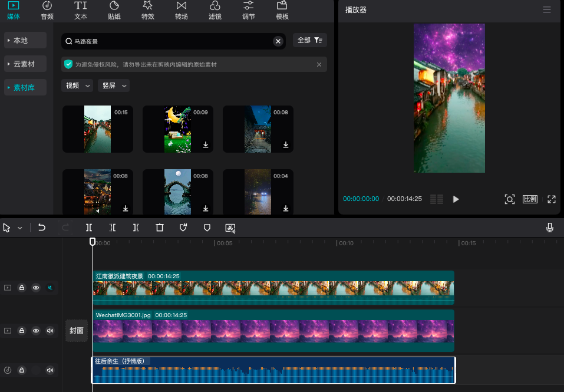Screen dimensions: 564x392
Task: Click the 00:00:00:00 current timecode
Action: pos(361,199)
